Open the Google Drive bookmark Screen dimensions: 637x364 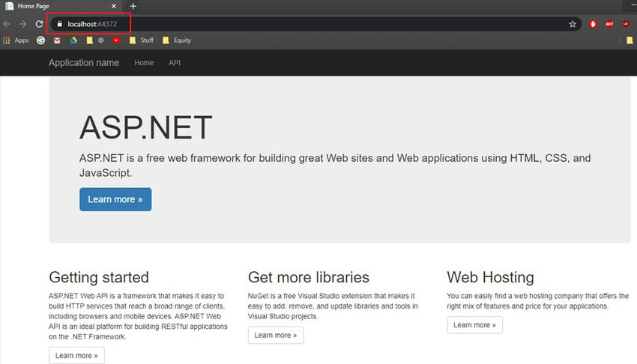[73, 40]
